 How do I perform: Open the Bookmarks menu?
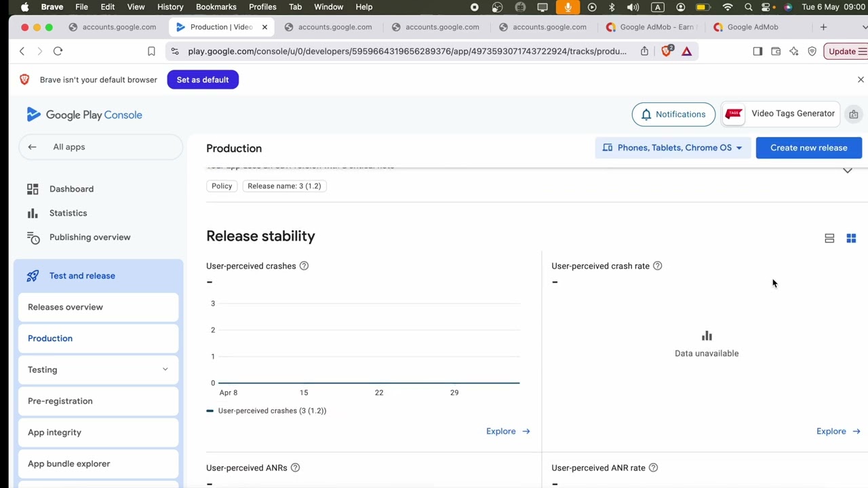216,7
